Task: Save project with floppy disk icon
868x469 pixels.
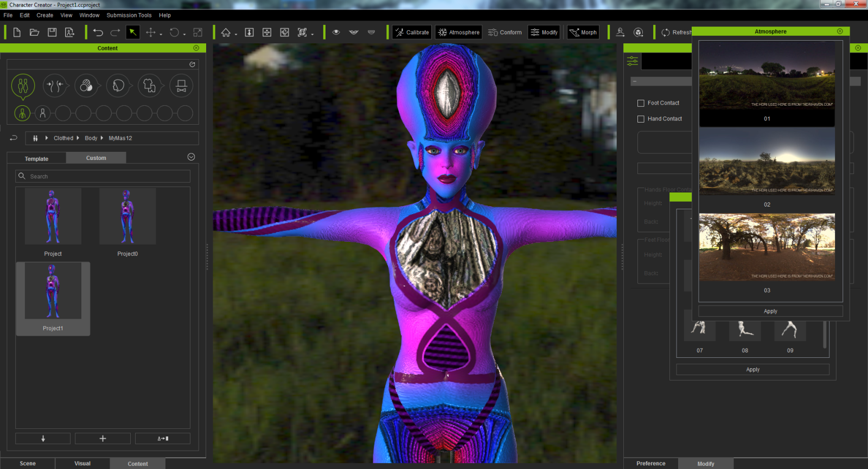Action: 52,33
